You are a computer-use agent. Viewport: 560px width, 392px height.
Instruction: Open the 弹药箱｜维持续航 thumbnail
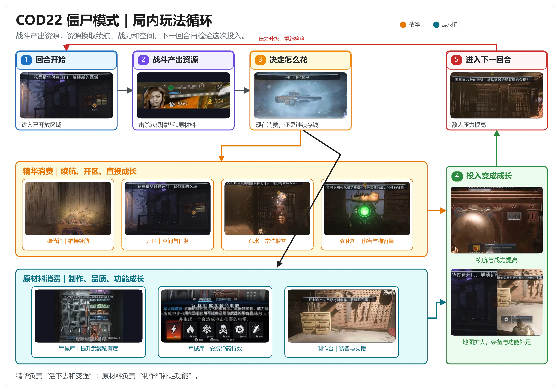68,208
